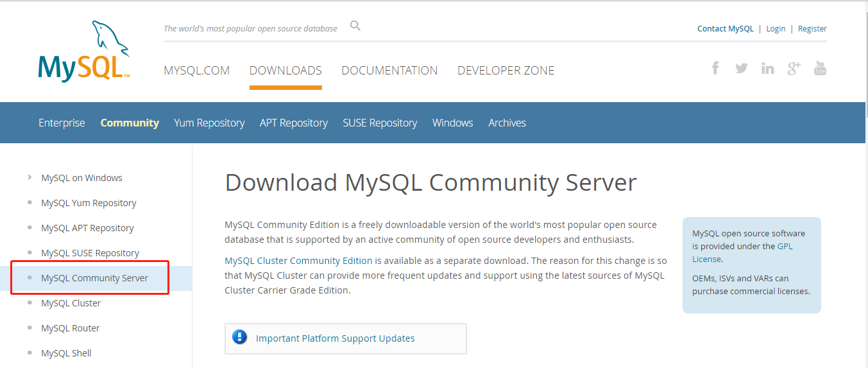Viewport: 868px width, 368px height.
Task: Click the blue exclamation info icon
Action: [240, 337]
